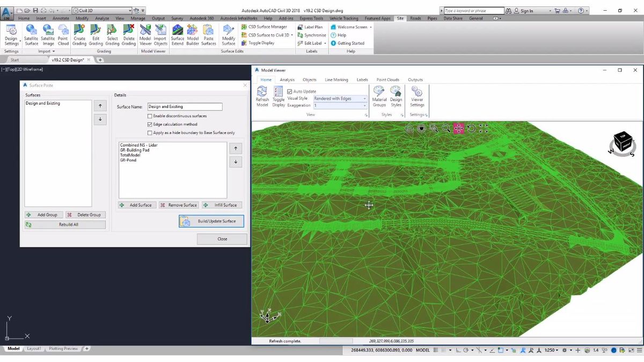Open the 1:250 annotation scale dropdown
The width and height of the screenshot is (644, 362).
click(551, 350)
